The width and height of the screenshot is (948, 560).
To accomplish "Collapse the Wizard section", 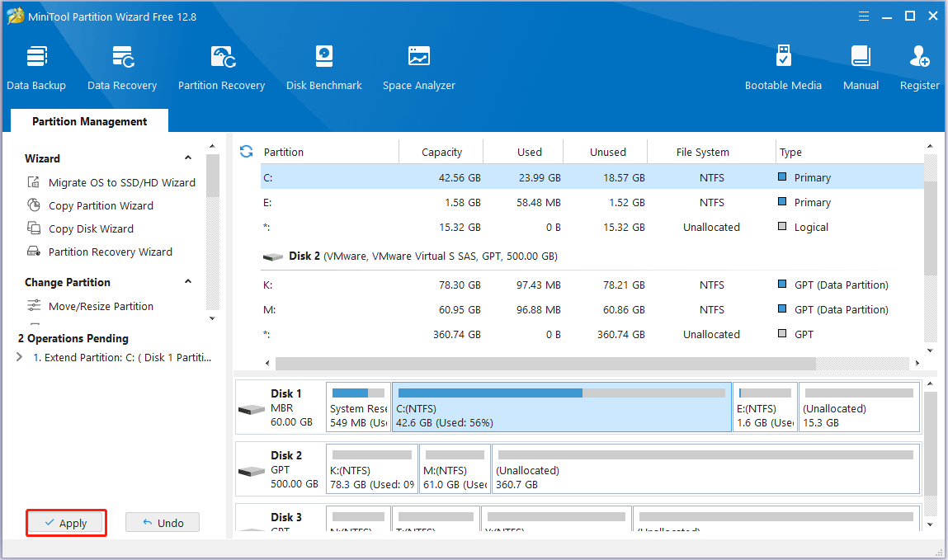I will (x=188, y=158).
